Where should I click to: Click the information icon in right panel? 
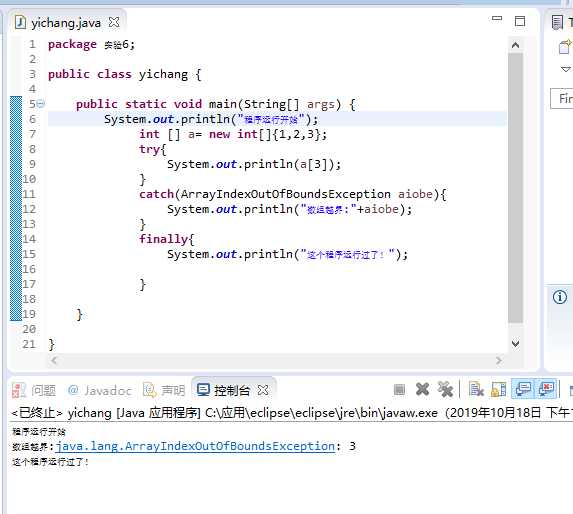click(x=560, y=297)
